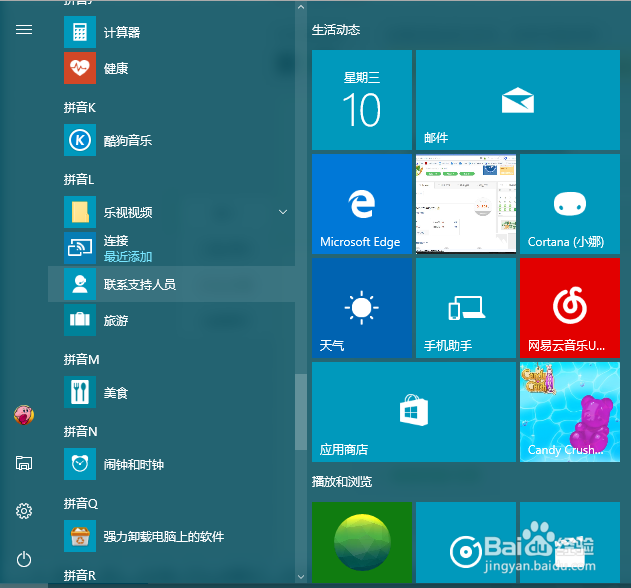The height and width of the screenshot is (588, 631).
Task: Open the green sphere tile
Action: pos(362,542)
